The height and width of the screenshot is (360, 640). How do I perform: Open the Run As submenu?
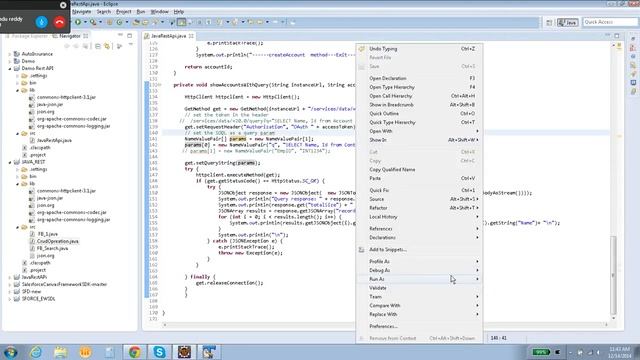click(419, 279)
